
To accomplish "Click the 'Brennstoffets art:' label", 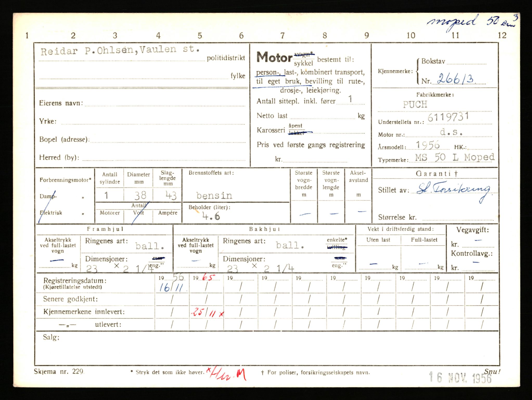I will click(x=211, y=173).
